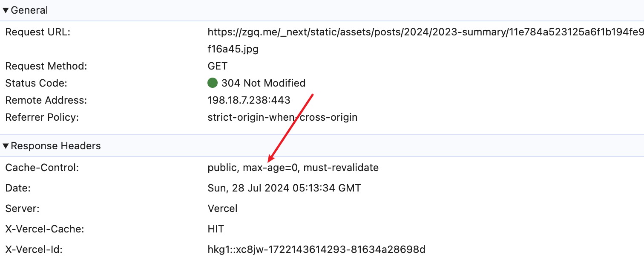Collapse the Response Headers disclosure triangle
This screenshot has width=644, height=267.
6,146
